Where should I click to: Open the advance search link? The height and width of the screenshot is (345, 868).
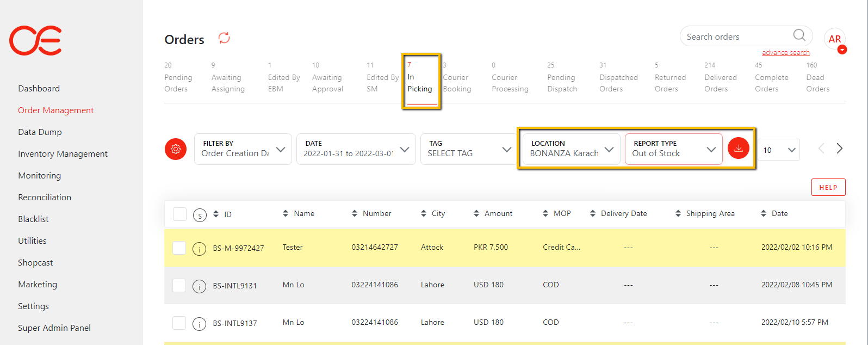click(785, 53)
